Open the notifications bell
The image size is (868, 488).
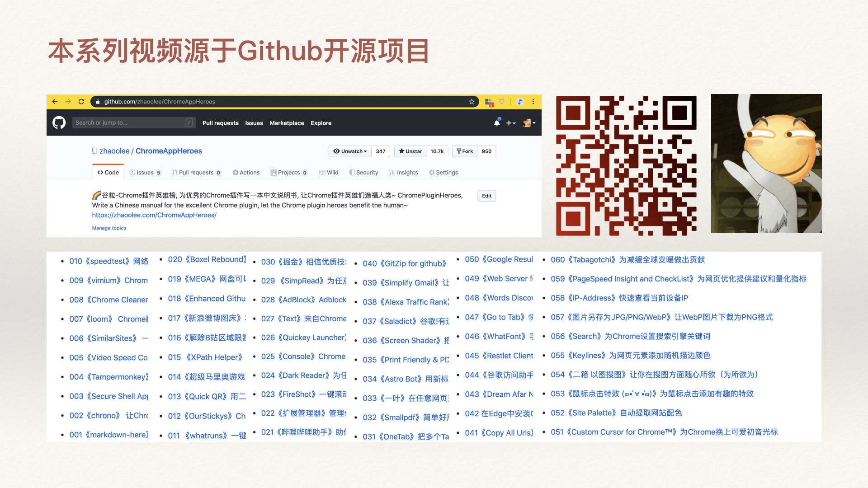pyautogui.click(x=497, y=123)
